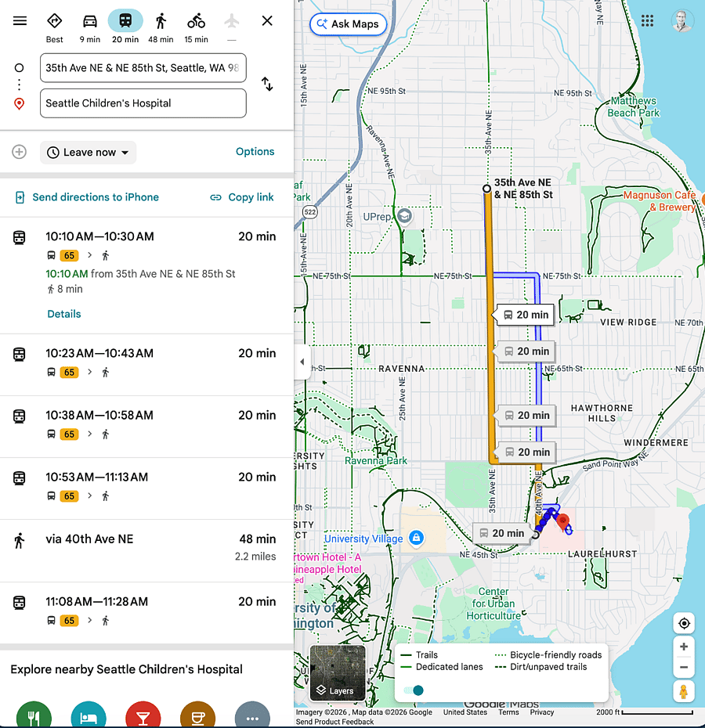
Task: Click the State Route 522 shield
Action: click(309, 212)
